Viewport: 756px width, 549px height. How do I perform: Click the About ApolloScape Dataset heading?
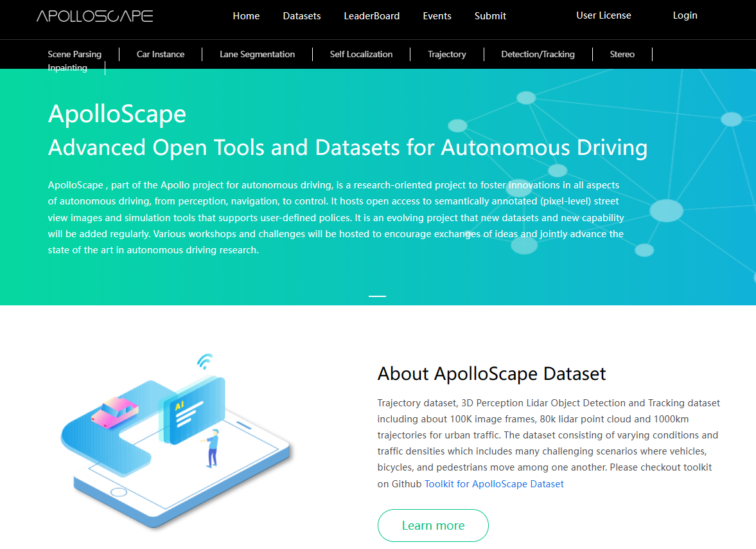pos(491,374)
